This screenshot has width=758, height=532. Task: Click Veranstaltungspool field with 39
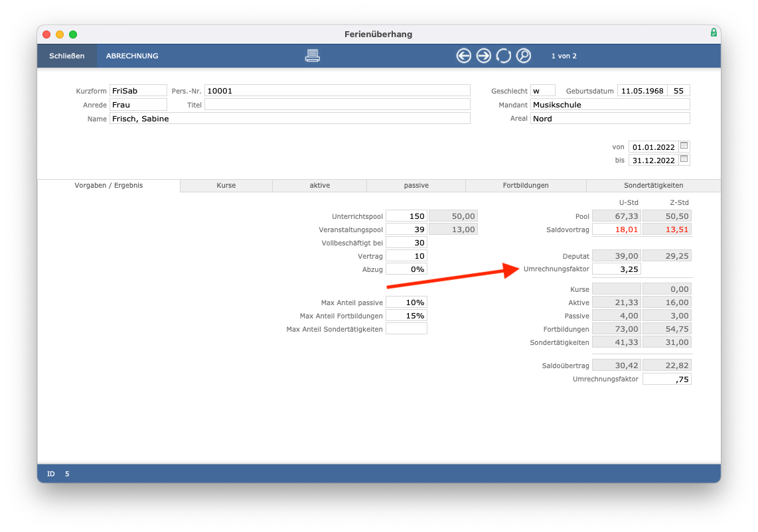coord(407,230)
